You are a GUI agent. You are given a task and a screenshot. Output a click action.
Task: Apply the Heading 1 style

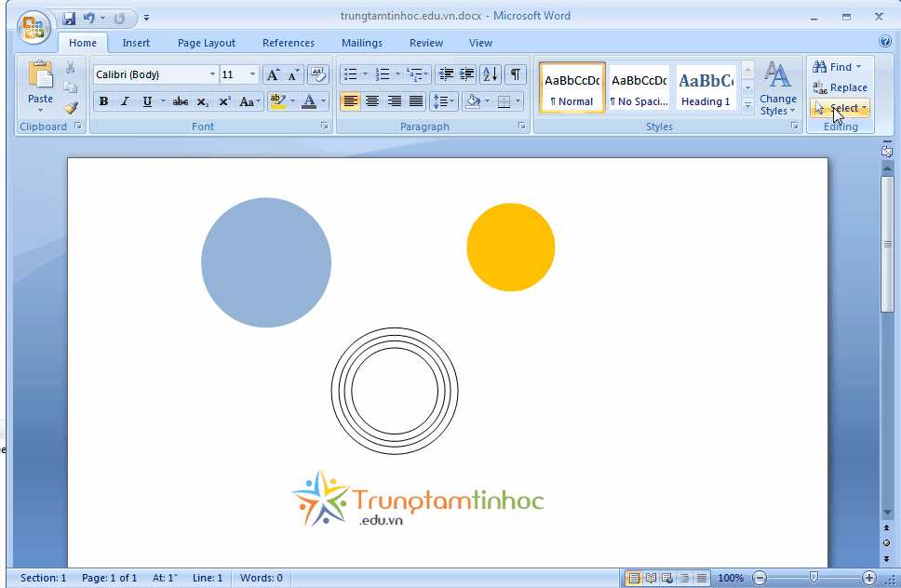pos(706,87)
